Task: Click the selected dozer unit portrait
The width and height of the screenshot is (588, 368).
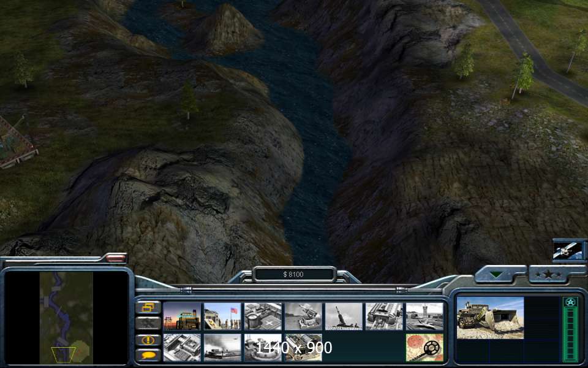Action: coord(490,318)
